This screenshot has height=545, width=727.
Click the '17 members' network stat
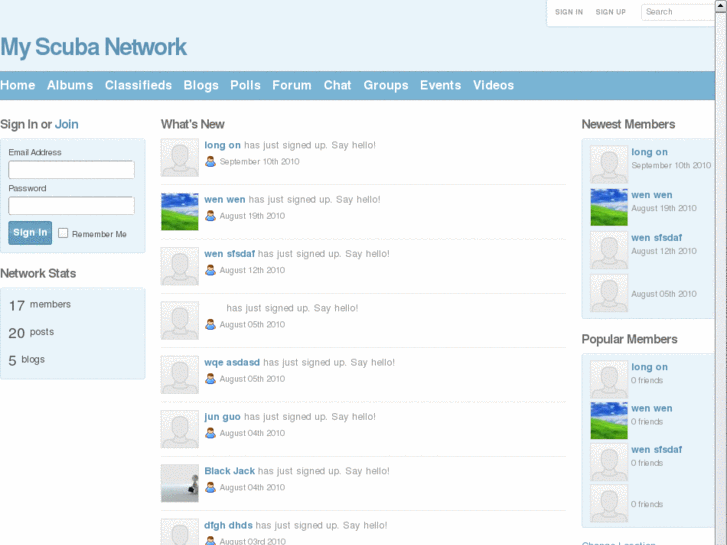(40, 305)
